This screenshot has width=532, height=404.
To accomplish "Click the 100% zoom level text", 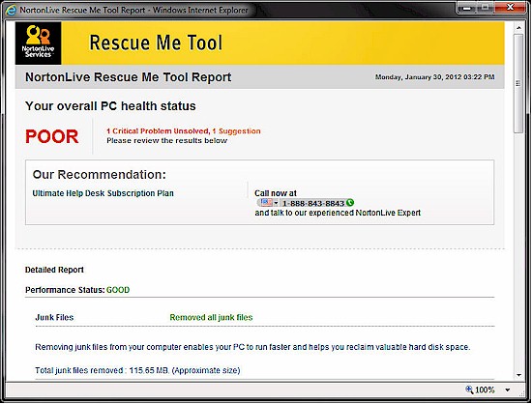I will click(x=485, y=390).
